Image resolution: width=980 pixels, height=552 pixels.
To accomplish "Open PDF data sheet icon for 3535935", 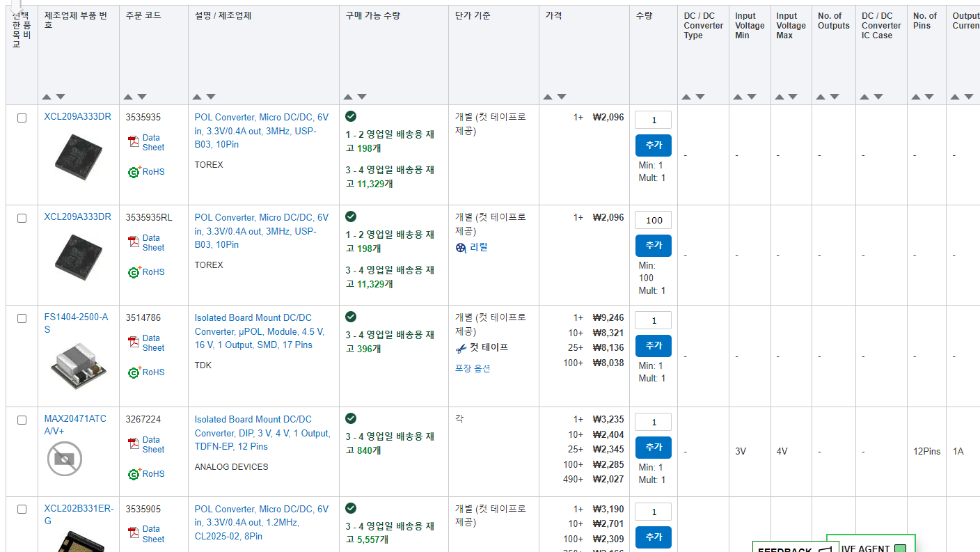I will coord(134,142).
